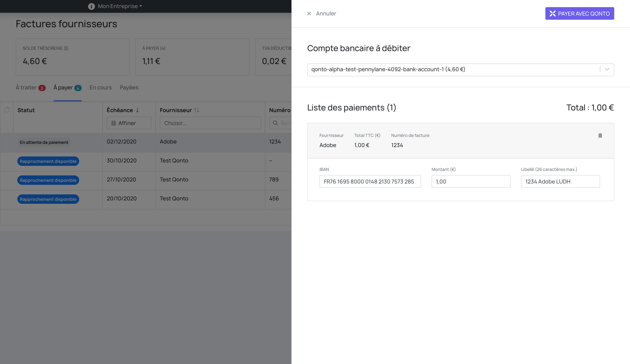This screenshot has width=630, height=364.
Task: Click the Numéro search filter field
Action: tap(281, 123)
